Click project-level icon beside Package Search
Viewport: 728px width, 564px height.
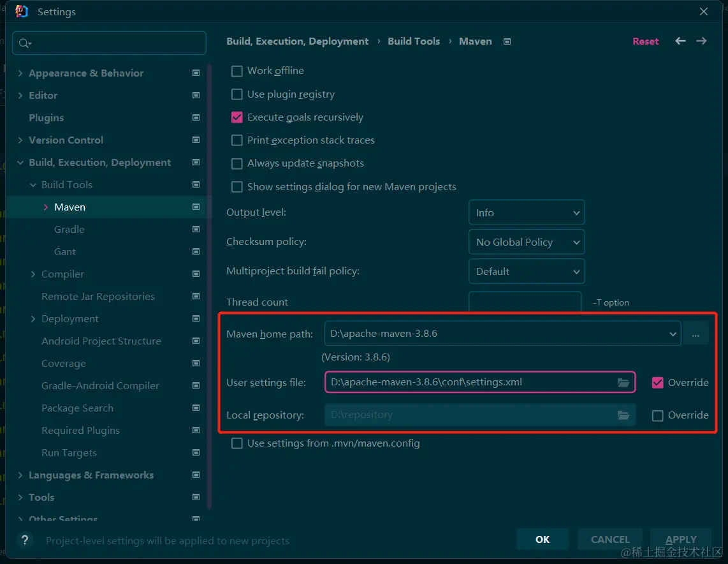[x=196, y=408]
